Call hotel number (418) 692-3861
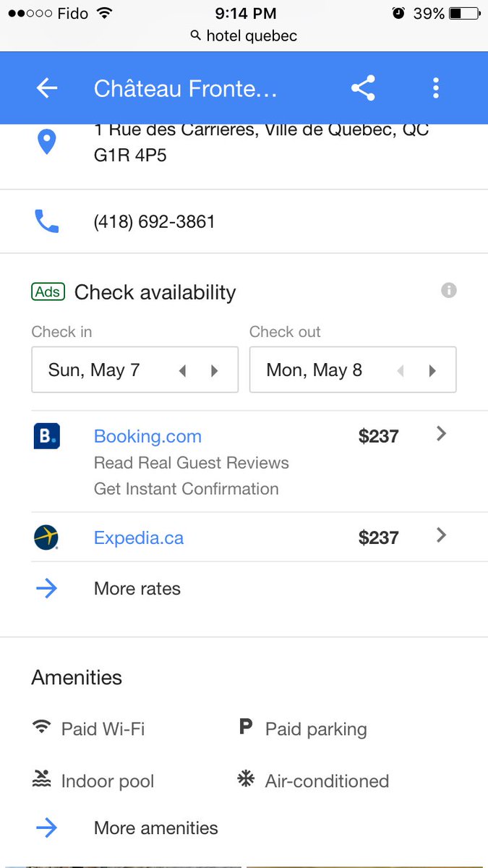488x868 pixels. coord(155,221)
